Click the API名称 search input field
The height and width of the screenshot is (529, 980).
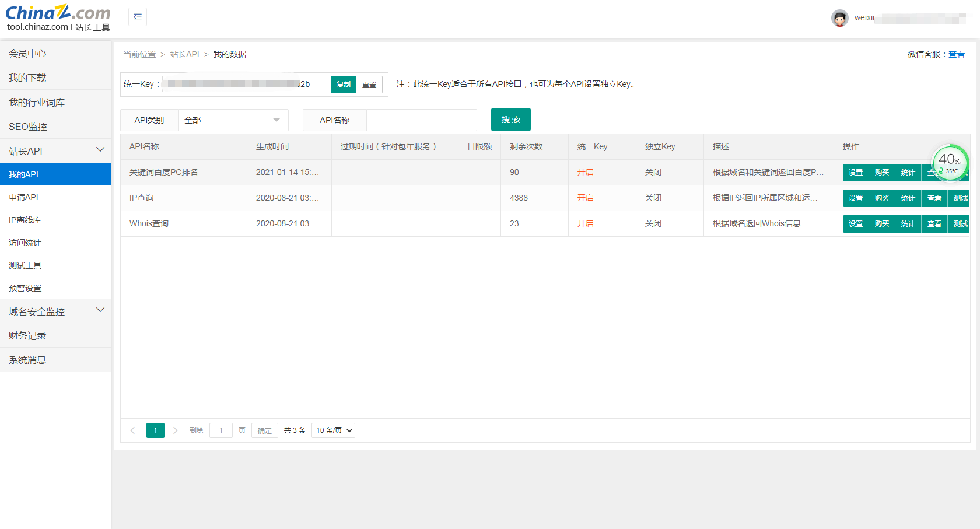(x=421, y=120)
